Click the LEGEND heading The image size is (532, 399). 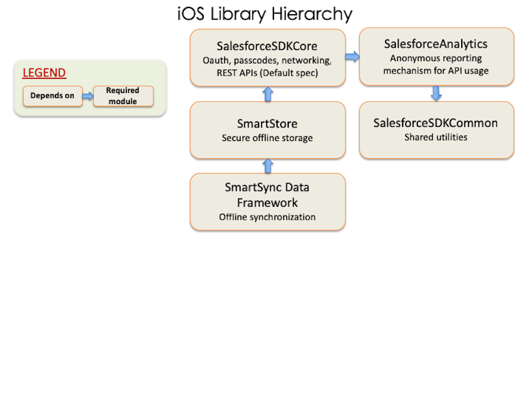click(x=44, y=73)
